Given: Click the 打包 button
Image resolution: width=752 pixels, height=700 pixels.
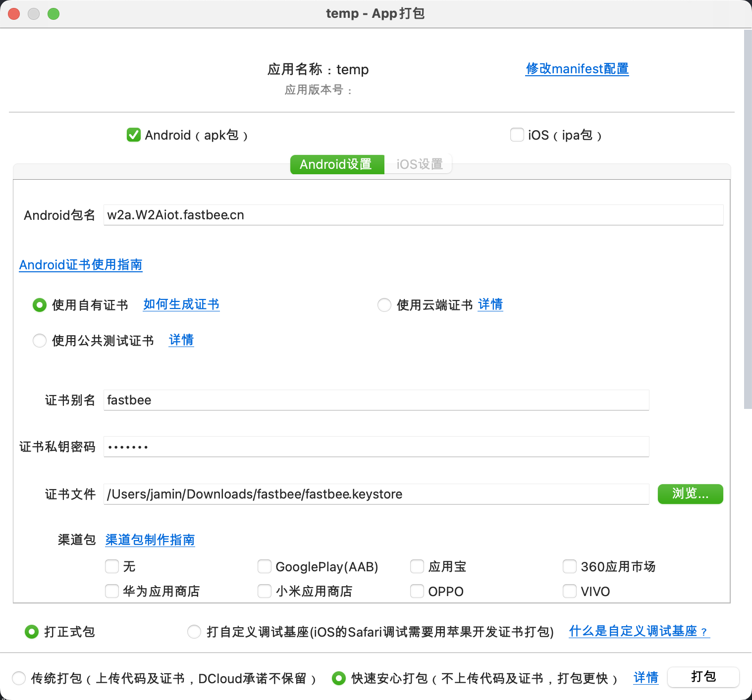Looking at the screenshot, I should coord(703,677).
